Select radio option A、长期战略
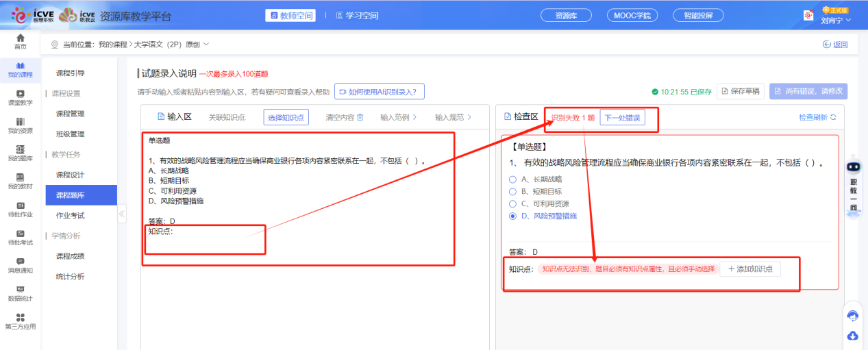The width and height of the screenshot is (868, 350). pos(512,179)
